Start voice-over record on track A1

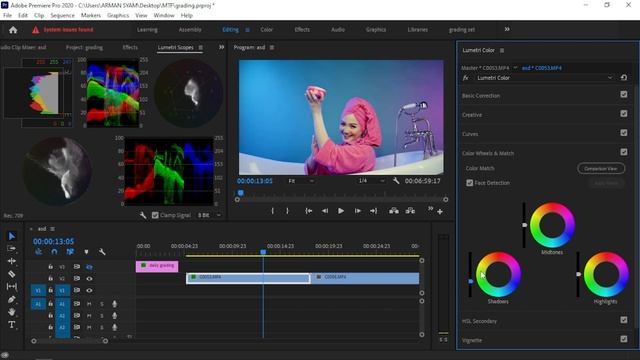pyautogui.click(x=115, y=304)
